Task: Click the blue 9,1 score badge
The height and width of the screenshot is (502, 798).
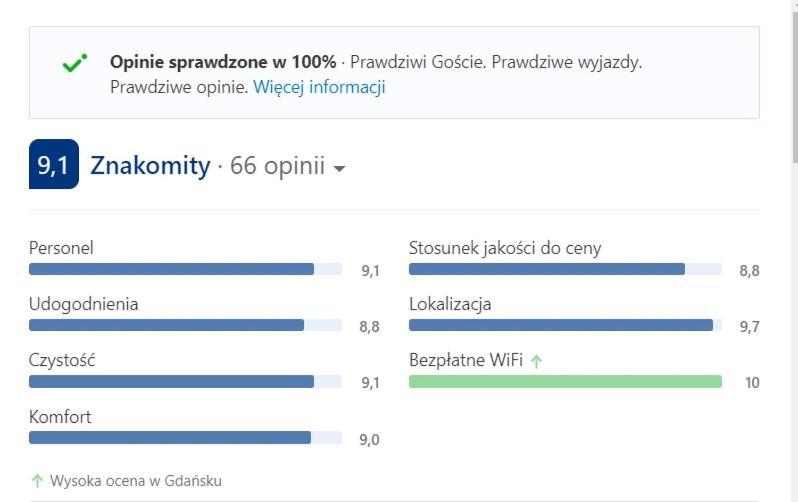Action: point(54,164)
